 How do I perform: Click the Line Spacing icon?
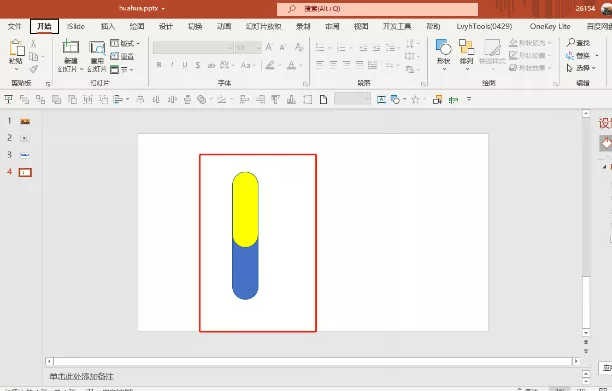(390, 48)
